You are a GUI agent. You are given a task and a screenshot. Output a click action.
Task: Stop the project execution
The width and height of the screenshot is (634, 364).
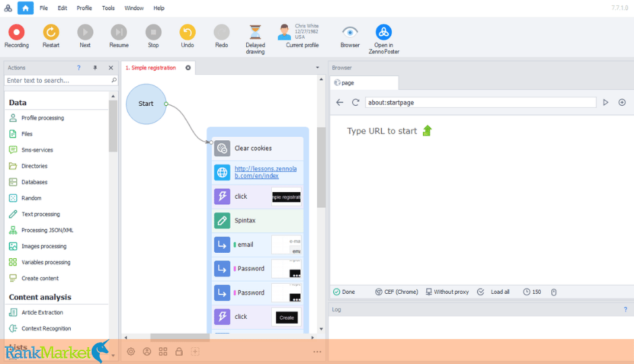(153, 32)
